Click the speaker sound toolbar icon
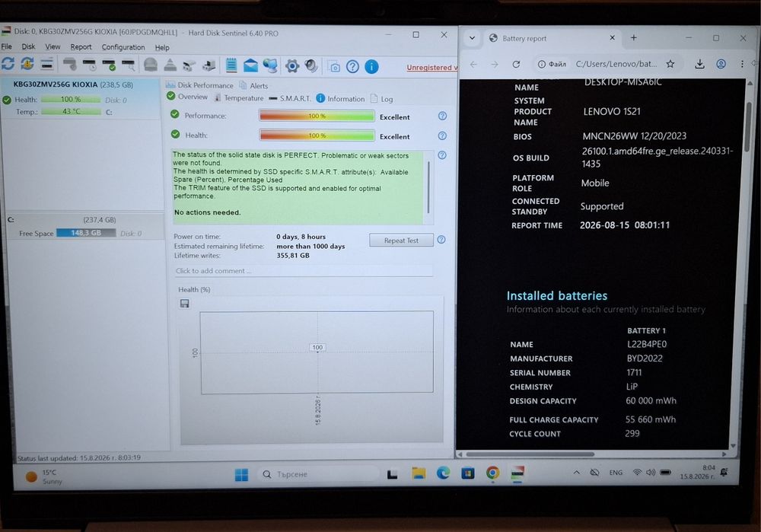 tap(311, 65)
